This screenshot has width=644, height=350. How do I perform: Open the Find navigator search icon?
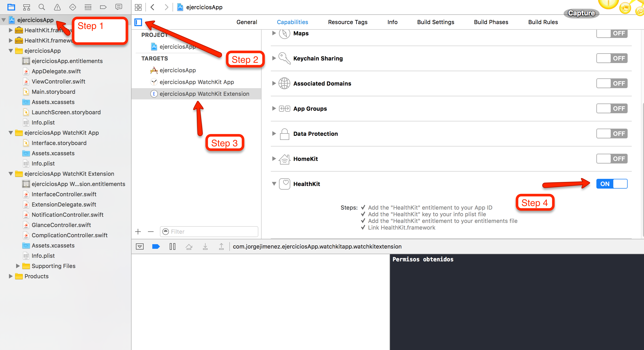pos(42,7)
